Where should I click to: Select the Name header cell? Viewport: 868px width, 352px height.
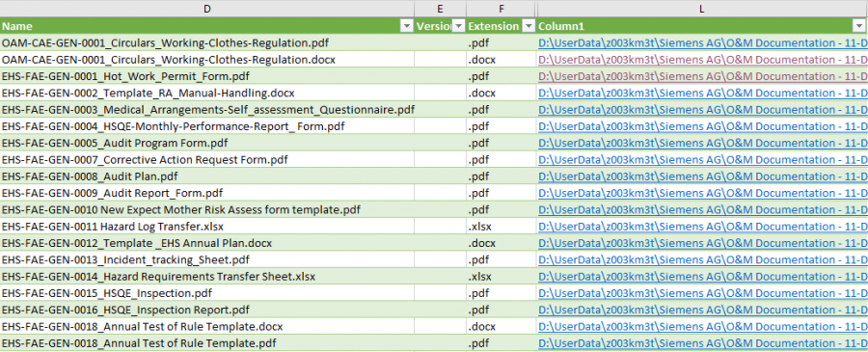click(x=207, y=26)
